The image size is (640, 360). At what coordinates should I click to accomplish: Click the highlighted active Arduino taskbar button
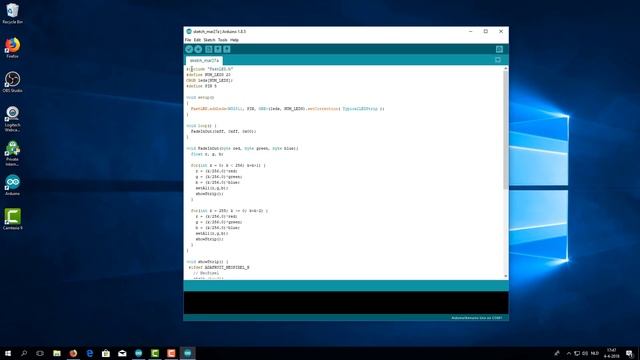tap(187, 353)
